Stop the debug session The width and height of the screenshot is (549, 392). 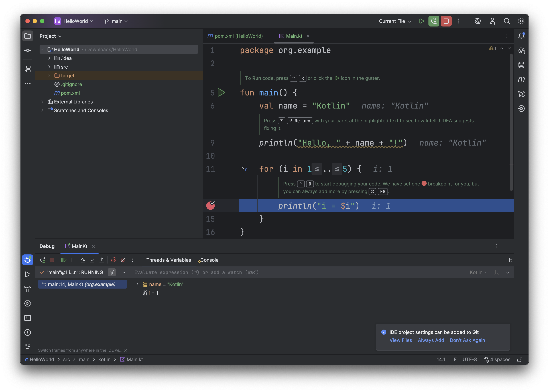point(52,260)
